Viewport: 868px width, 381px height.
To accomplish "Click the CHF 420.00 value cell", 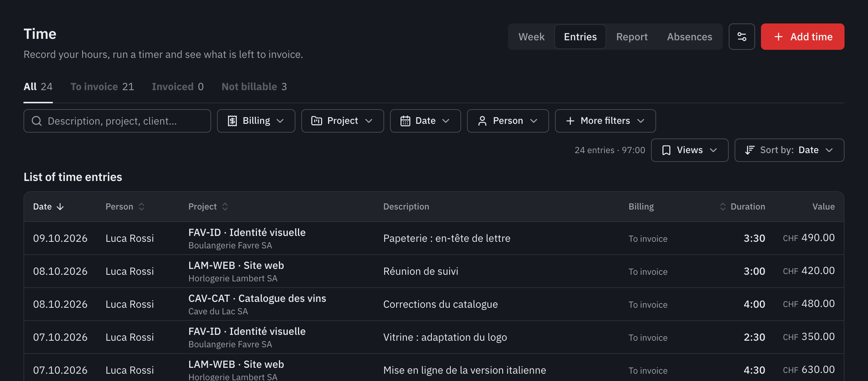I will point(809,271).
